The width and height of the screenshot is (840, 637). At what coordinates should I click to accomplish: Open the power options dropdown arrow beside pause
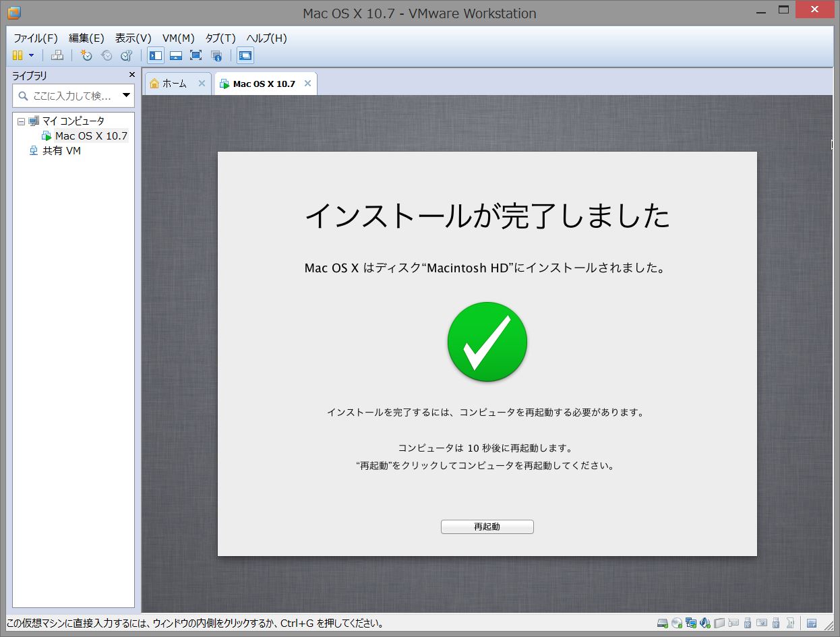[x=31, y=55]
